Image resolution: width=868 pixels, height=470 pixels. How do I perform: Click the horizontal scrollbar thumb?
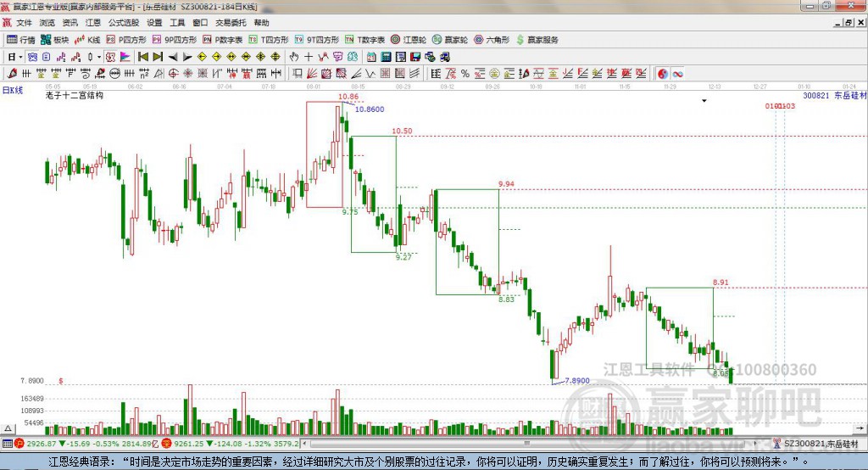pos(527,444)
